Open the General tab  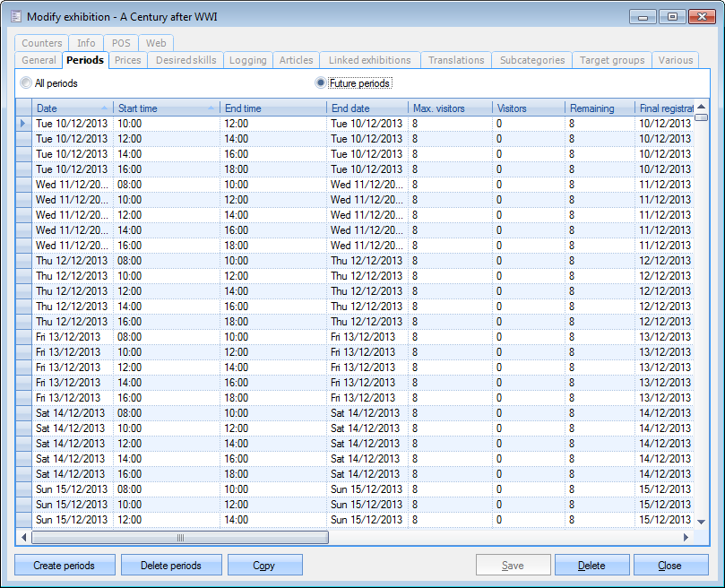click(39, 60)
